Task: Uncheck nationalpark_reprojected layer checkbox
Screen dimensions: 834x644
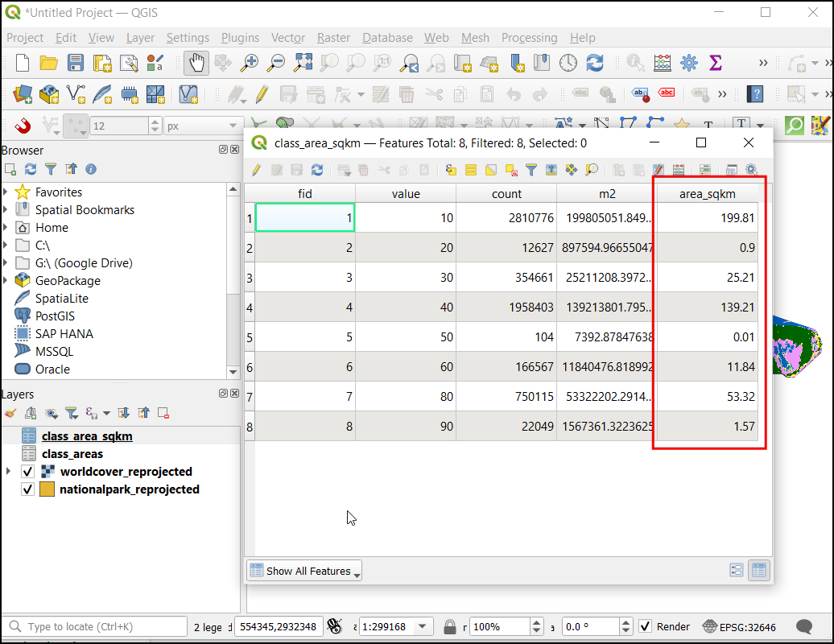Action: click(27, 489)
